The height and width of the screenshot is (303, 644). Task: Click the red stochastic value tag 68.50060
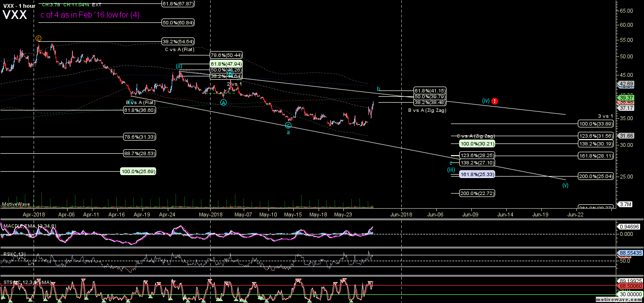pos(629,287)
